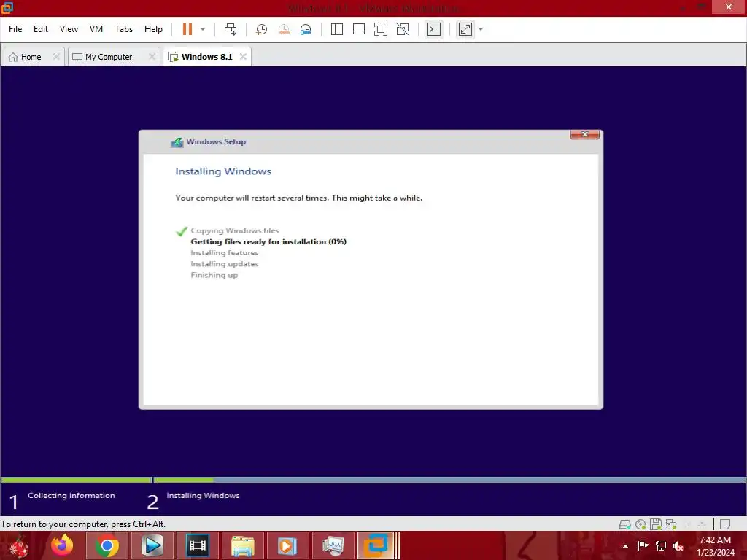Click the muted volume tray icon
The width and height of the screenshot is (747, 560).
[678, 545]
